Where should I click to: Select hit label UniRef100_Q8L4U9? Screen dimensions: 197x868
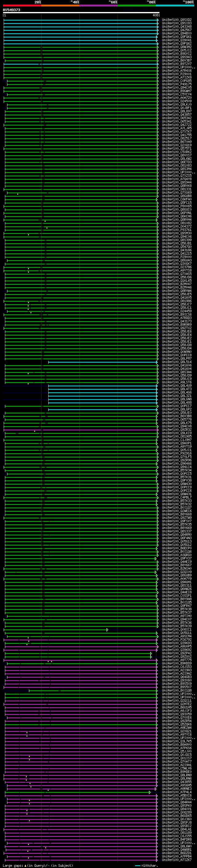click(x=177, y=386)
